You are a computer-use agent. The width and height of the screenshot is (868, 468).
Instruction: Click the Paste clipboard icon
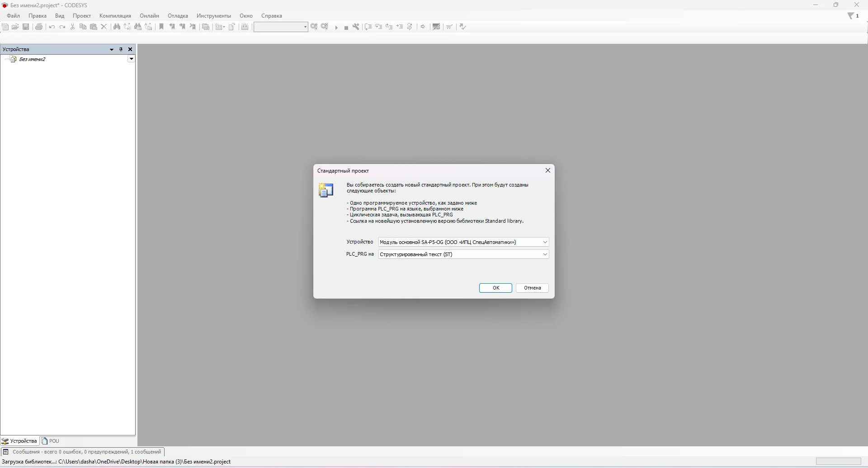94,27
